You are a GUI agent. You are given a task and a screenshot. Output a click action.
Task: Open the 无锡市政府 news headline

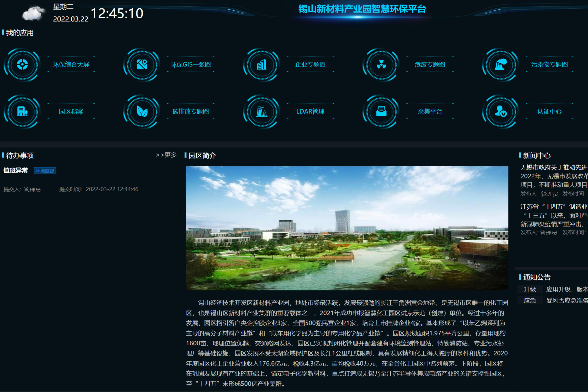tap(554, 167)
